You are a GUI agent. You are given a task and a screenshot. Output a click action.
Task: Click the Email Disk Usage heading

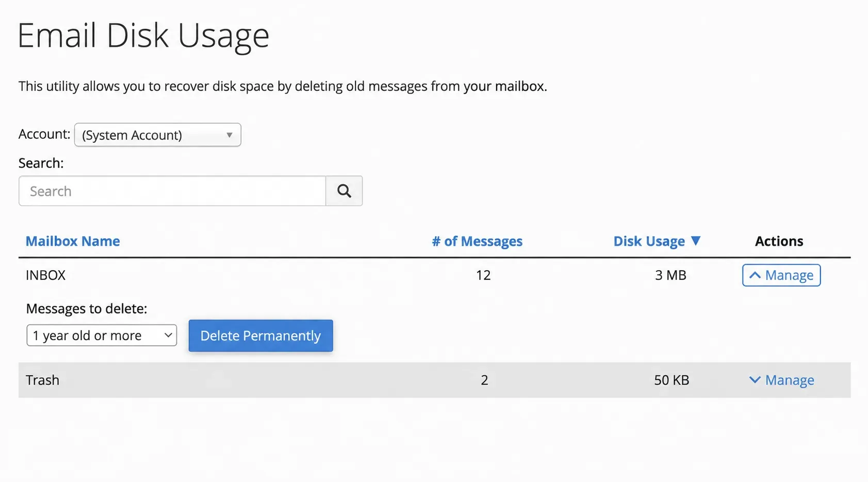(143, 36)
